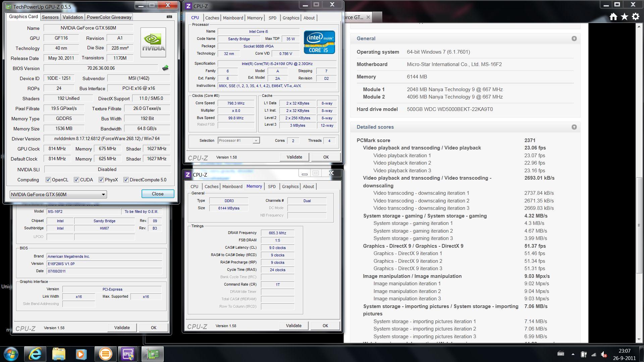This screenshot has width=644, height=362.
Task: Click the GPU-Z title bar icon
Action: click(8, 6)
